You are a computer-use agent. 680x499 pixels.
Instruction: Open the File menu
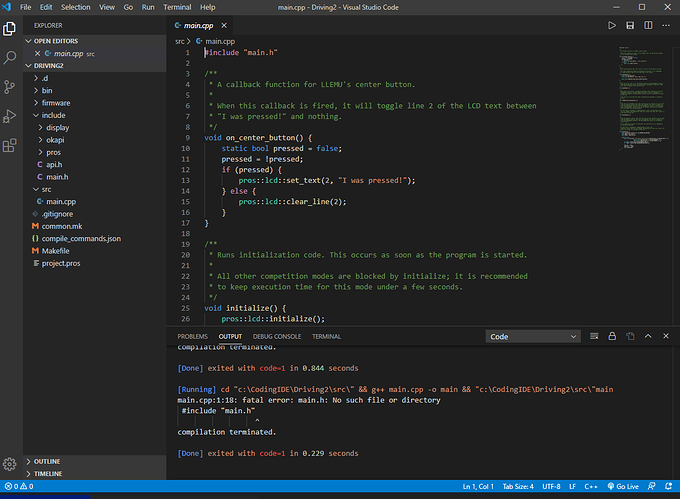26,7
